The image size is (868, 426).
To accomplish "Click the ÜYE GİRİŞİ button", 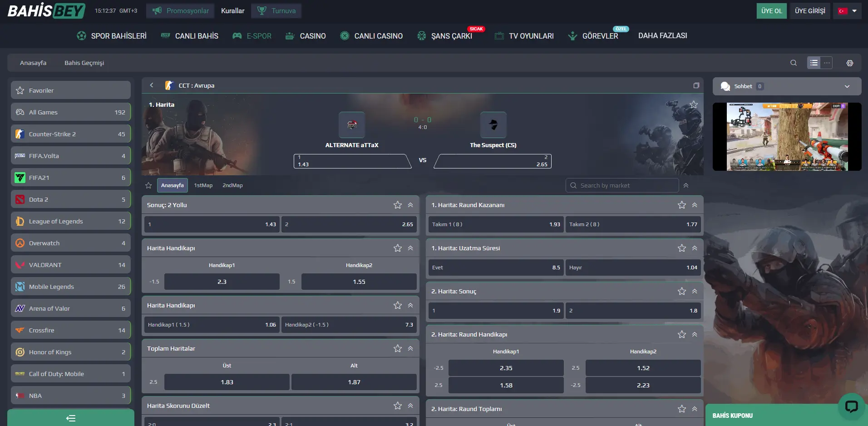I will [x=810, y=11].
